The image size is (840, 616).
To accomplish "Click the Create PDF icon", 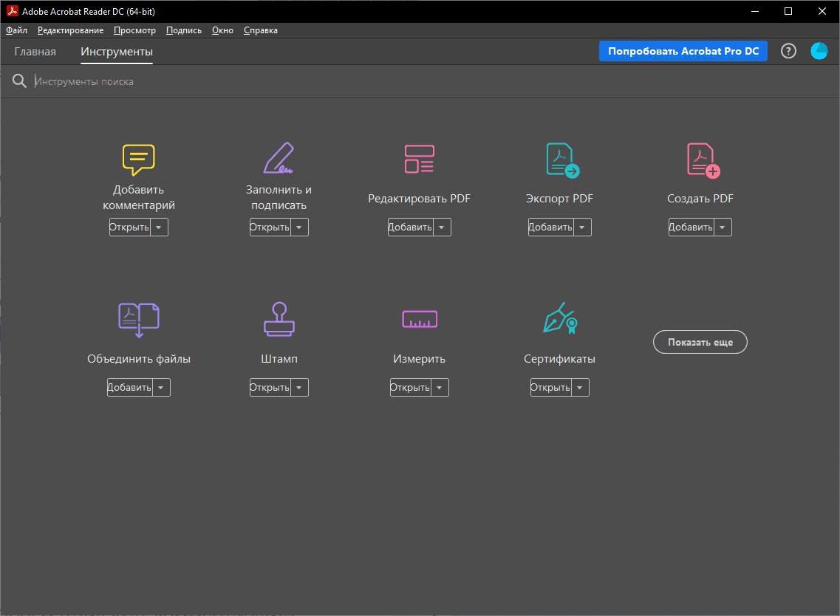I will [703, 160].
